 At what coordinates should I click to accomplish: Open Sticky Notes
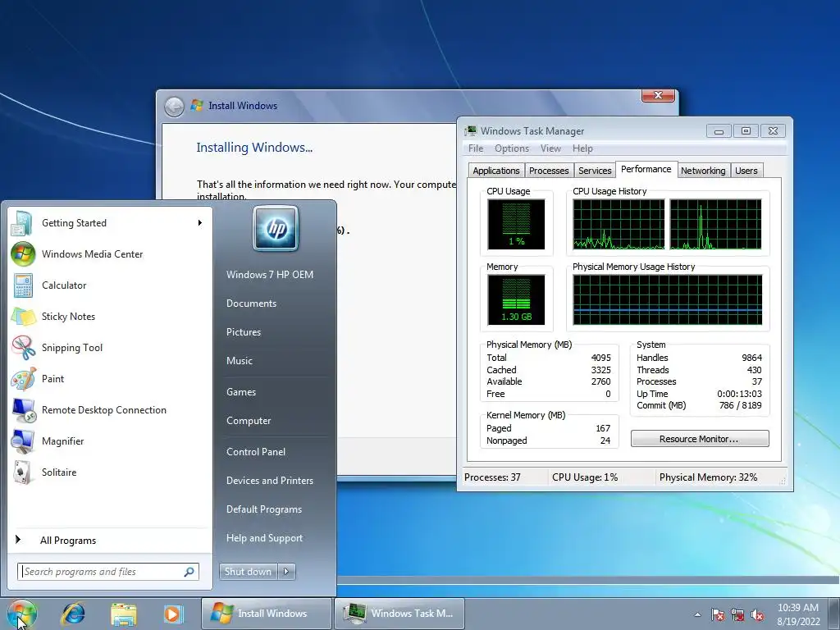click(110, 316)
